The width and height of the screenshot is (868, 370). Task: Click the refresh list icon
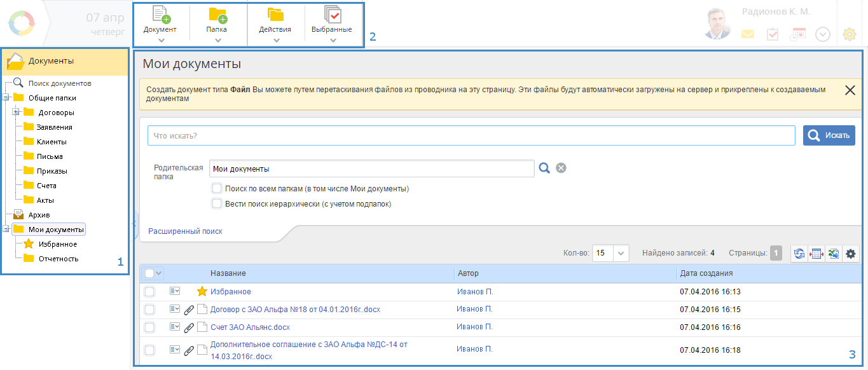pos(799,254)
